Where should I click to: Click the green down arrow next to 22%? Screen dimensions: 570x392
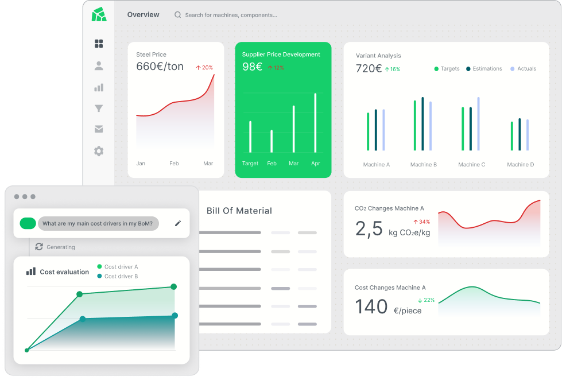coord(420,300)
